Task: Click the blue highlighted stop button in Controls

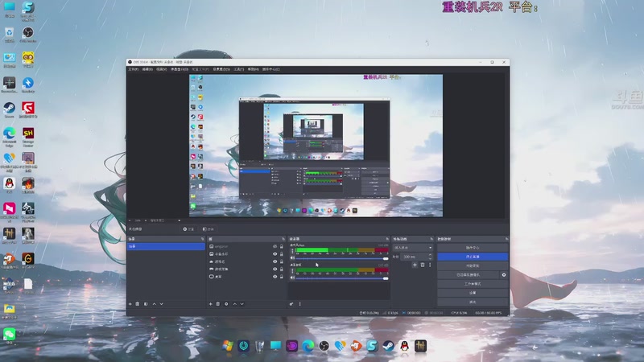Action: [x=473, y=257]
